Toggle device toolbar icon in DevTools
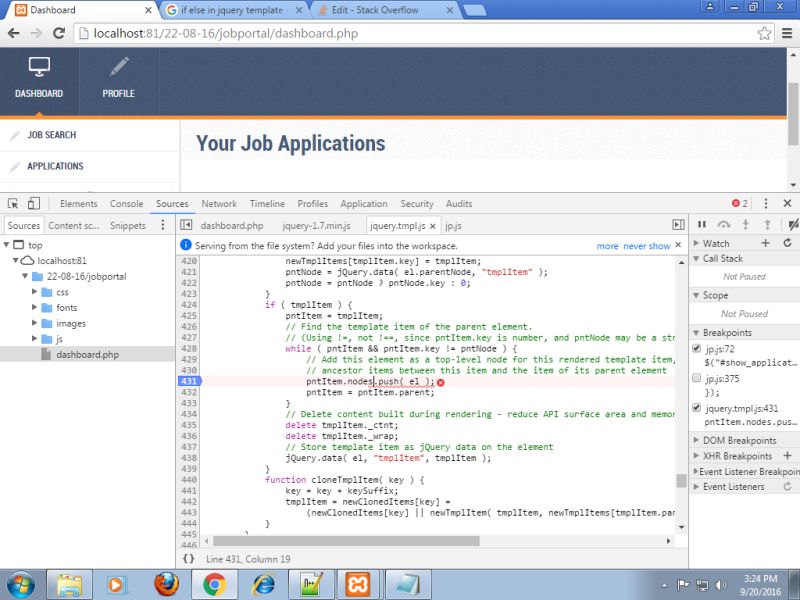800x600 pixels. (x=34, y=204)
